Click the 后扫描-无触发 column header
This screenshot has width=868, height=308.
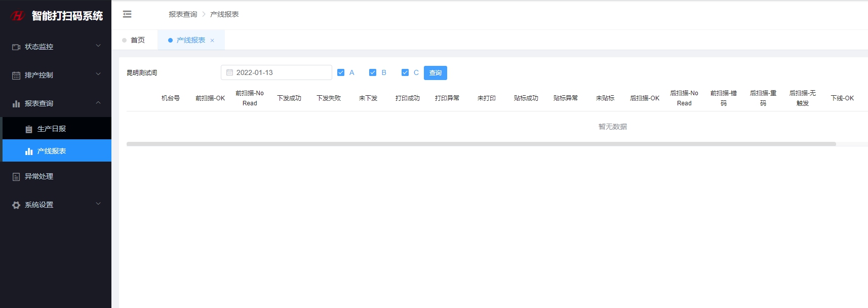pyautogui.click(x=803, y=98)
